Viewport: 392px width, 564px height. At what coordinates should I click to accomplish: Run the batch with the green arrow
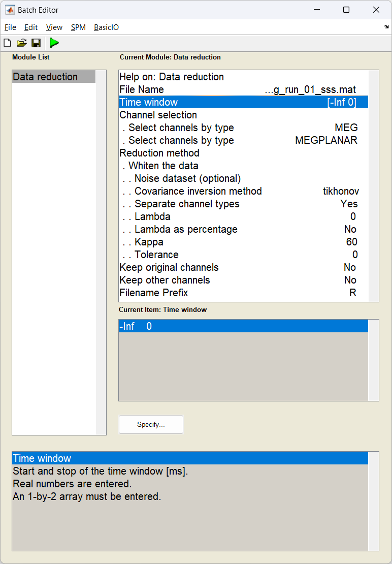click(54, 43)
